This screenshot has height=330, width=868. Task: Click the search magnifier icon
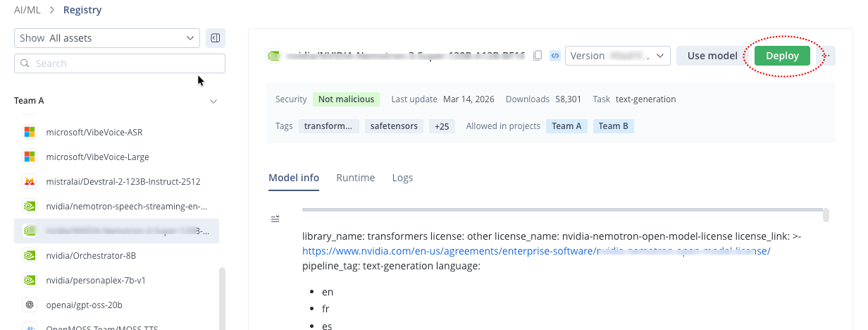25,63
